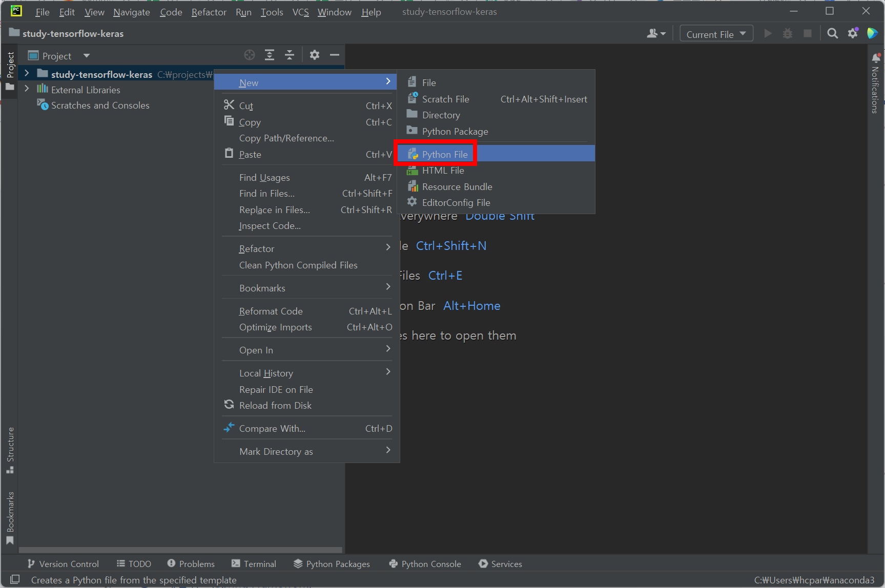Open the VCS menu
The width and height of the screenshot is (885, 588).
tap(301, 12)
